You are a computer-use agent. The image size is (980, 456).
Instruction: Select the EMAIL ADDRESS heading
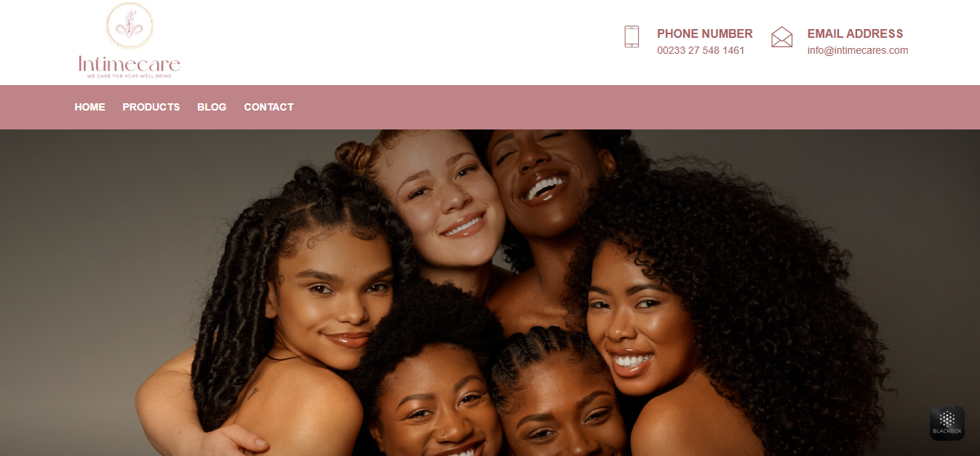(855, 33)
